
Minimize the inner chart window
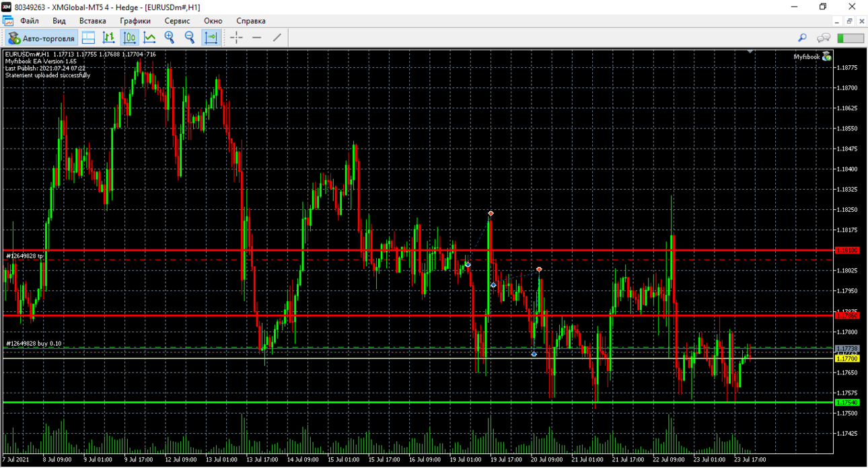tap(838, 21)
